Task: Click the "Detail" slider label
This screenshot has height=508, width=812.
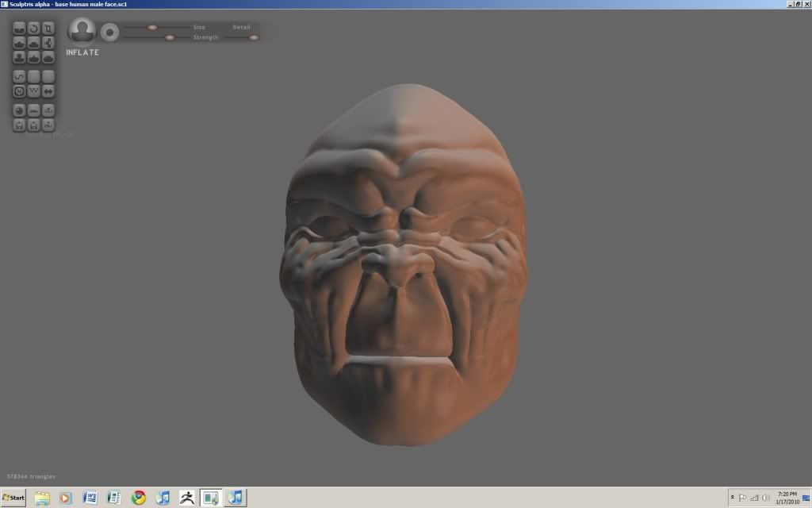Action: point(241,27)
